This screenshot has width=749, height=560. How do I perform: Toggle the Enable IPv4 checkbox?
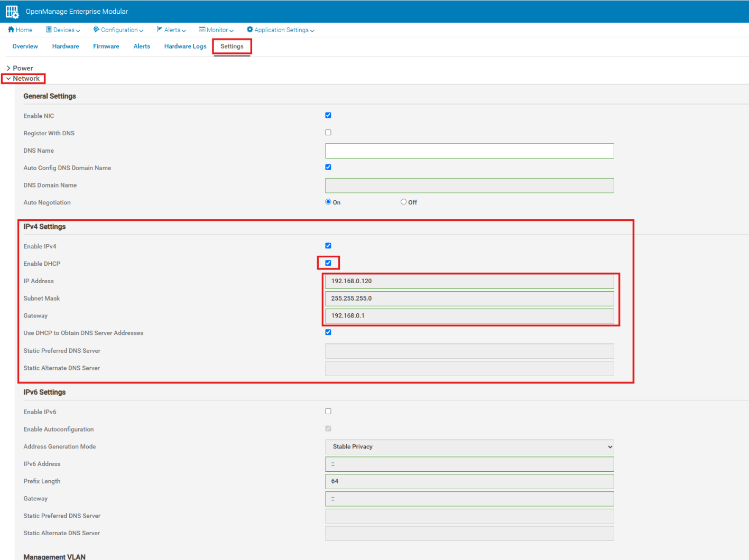328,246
